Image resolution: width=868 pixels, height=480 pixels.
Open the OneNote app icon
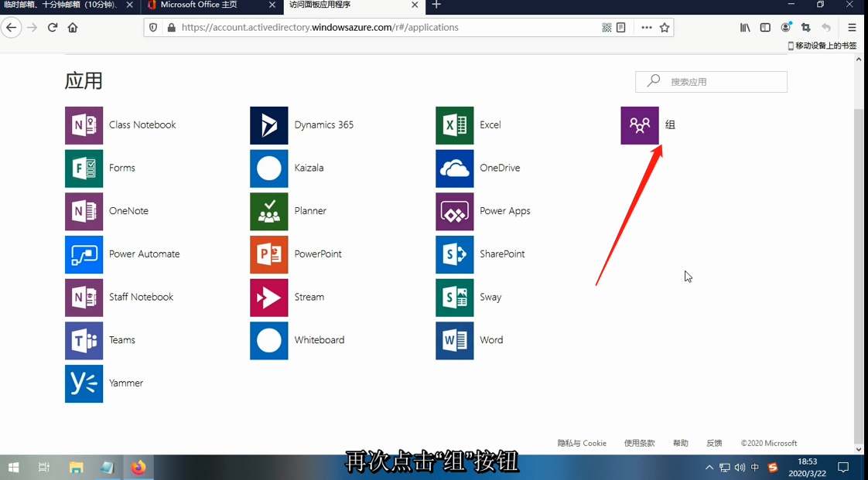(84, 212)
